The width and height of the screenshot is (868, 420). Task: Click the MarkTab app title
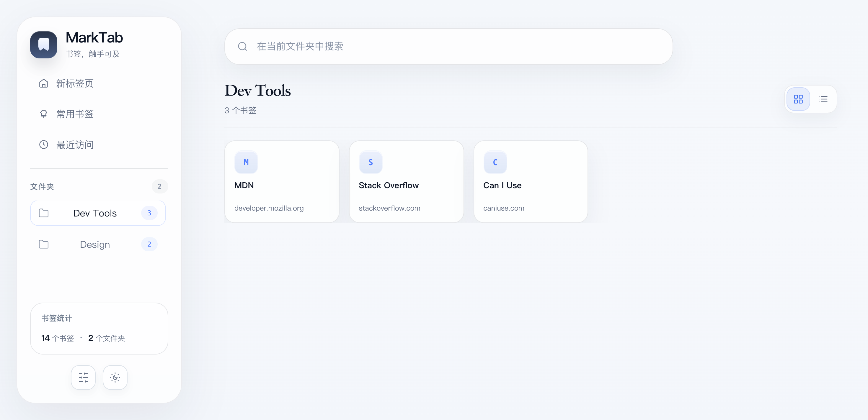94,37
